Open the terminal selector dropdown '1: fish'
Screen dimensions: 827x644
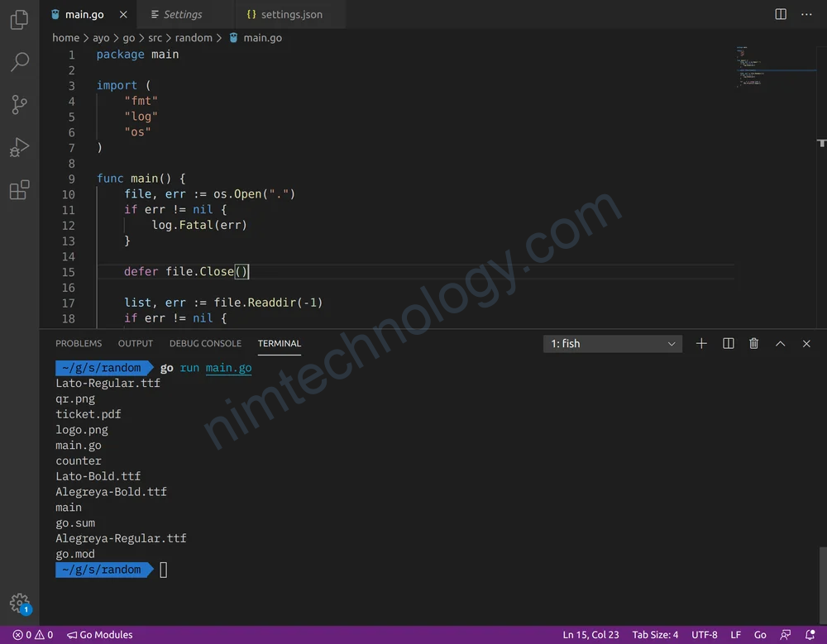coord(613,343)
